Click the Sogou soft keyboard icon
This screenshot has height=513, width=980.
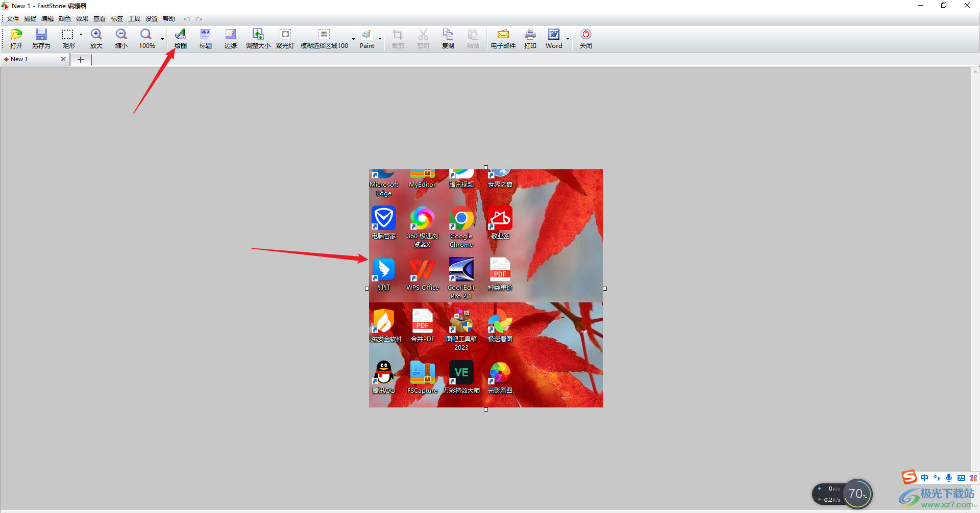961,478
